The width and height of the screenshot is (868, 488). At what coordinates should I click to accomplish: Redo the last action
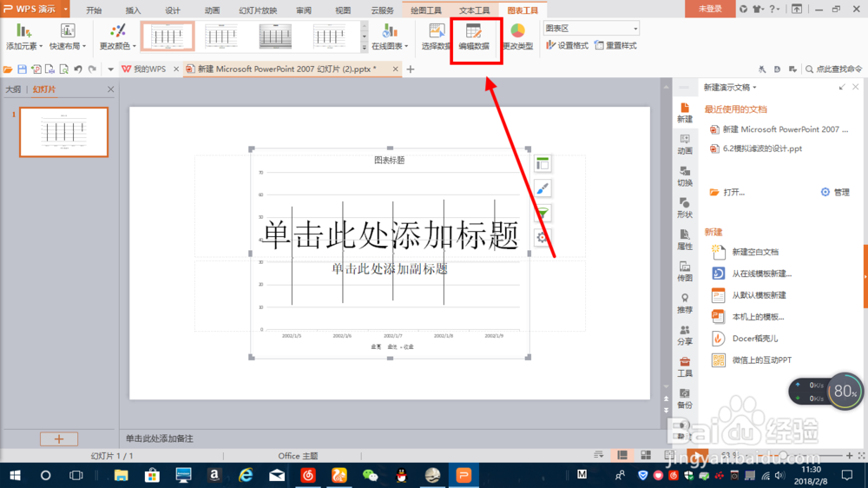click(x=93, y=69)
